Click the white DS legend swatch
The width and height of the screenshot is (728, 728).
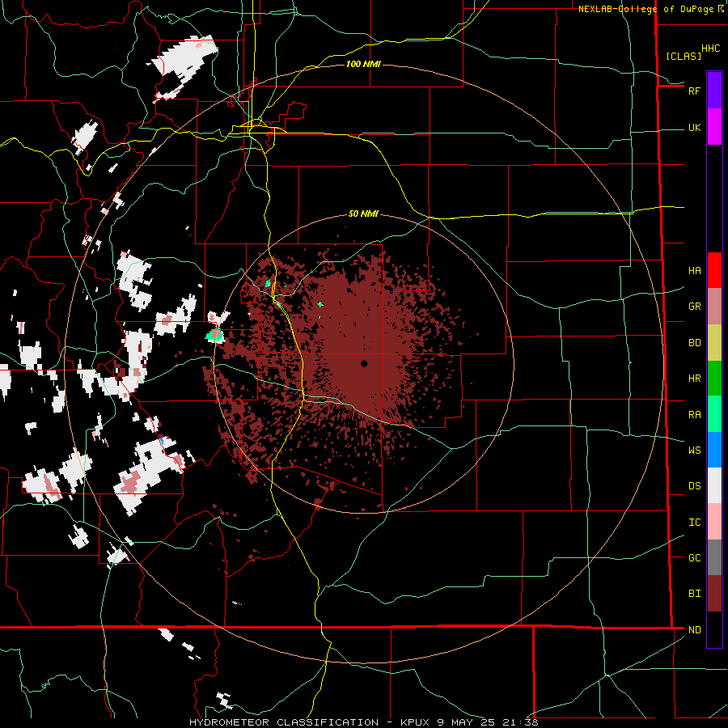[714, 485]
